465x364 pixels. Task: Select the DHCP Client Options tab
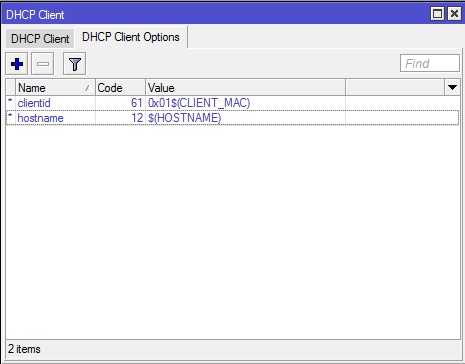click(x=131, y=37)
